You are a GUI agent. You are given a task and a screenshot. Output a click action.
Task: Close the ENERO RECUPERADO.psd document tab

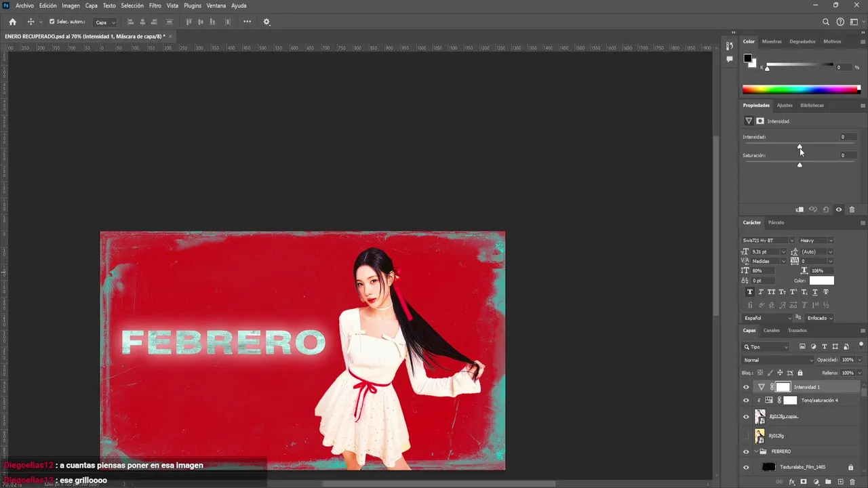pyautogui.click(x=171, y=36)
